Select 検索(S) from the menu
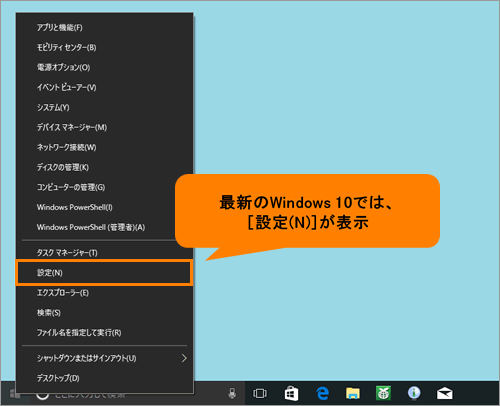 tap(104, 313)
